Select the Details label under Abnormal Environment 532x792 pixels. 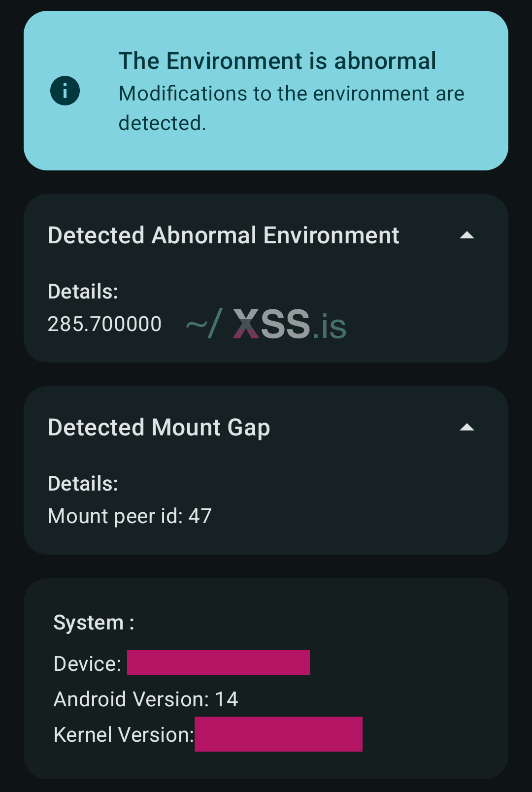83,292
